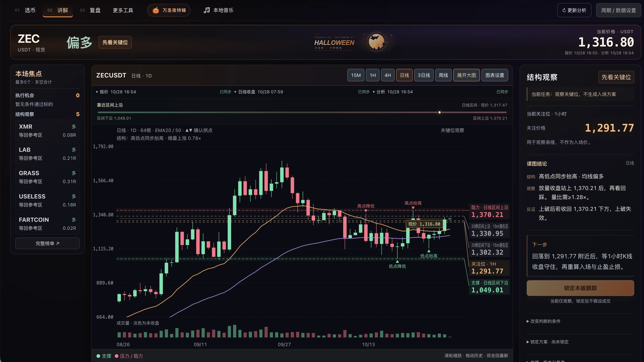Open the 周期 / 数据设置 settings

coord(618,10)
